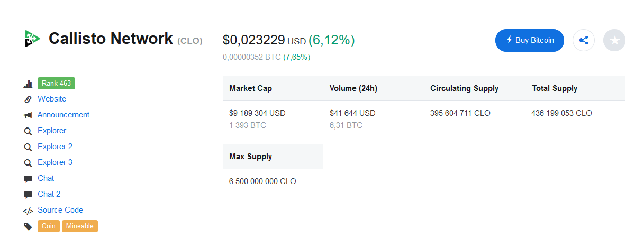The height and width of the screenshot is (247, 644).
Task: Click the tag icon beside Coin
Action: click(x=28, y=226)
